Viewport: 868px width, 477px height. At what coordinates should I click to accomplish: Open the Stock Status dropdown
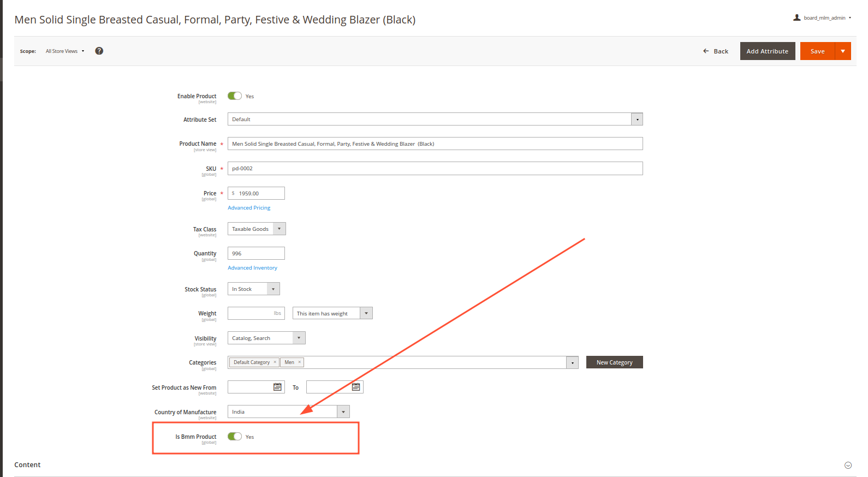[273, 289]
